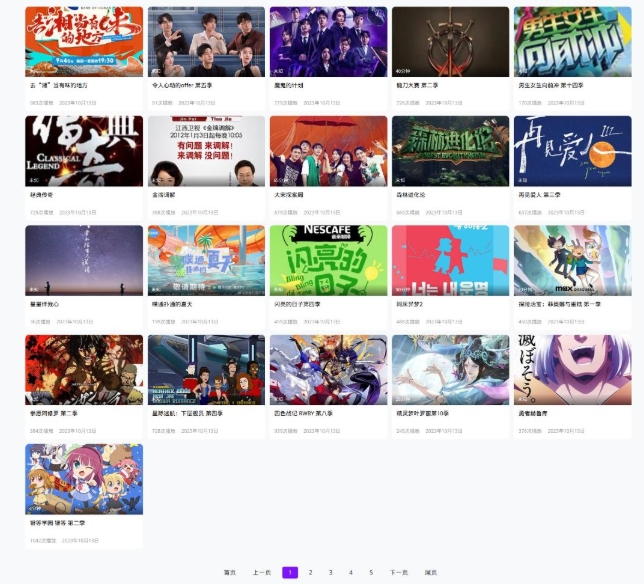Open the Classical Legend thumbnail
644x584 pixels.
tap(84, 151)
